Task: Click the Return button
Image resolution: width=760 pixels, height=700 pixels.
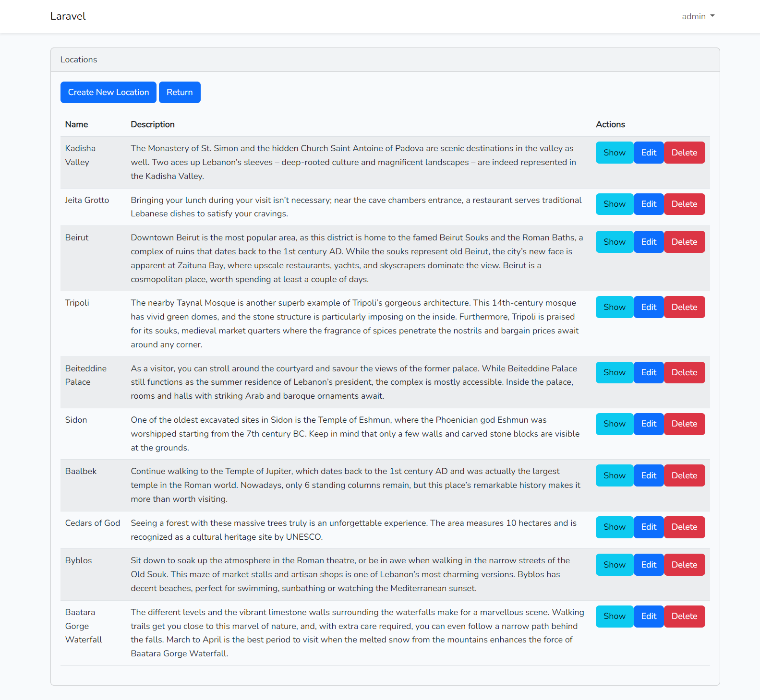Action: (x=180, y=92)
